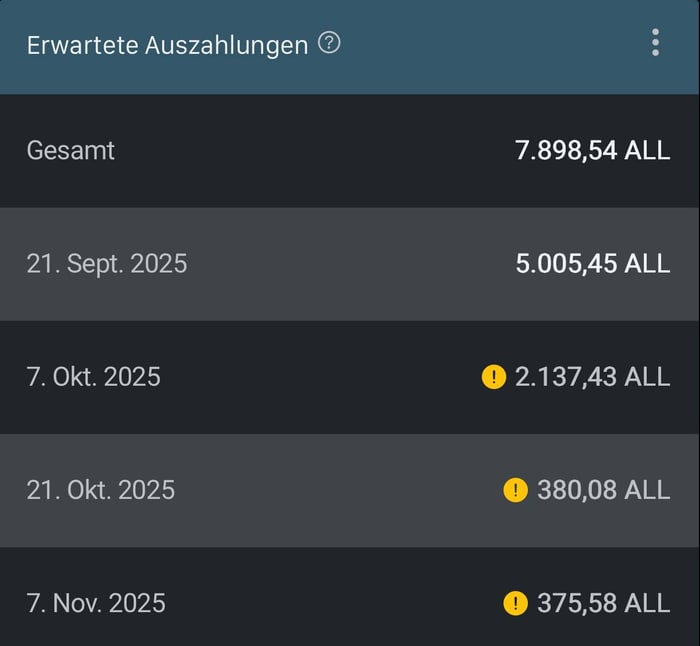Click the warning icon for 7. Nov. 2025

(x=515, y=603)
